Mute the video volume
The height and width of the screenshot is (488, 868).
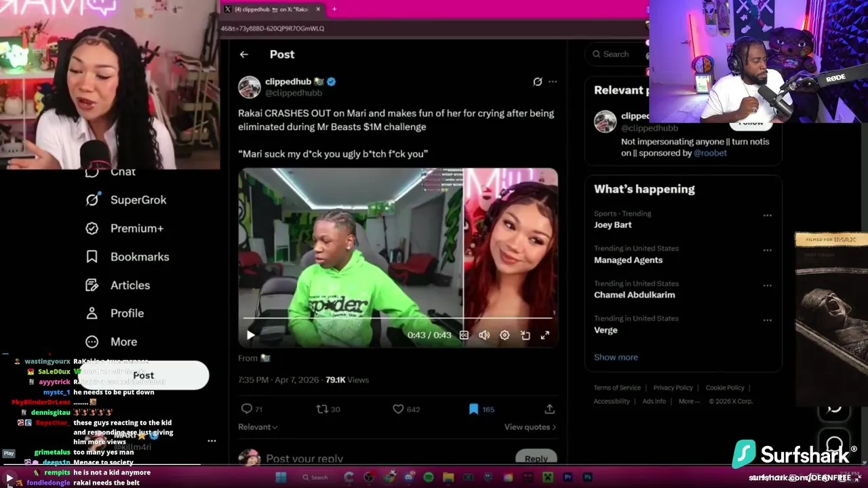click(x=484, y=335)
